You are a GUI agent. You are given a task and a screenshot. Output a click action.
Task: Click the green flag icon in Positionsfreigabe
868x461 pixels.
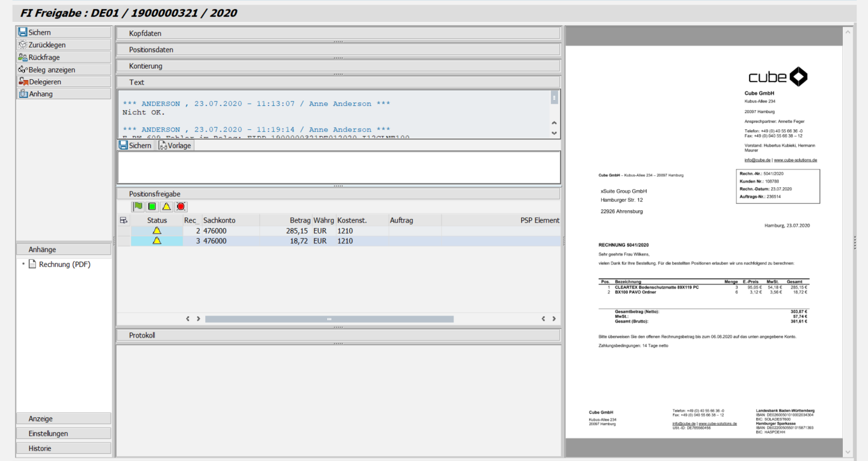tap(138, 207)
